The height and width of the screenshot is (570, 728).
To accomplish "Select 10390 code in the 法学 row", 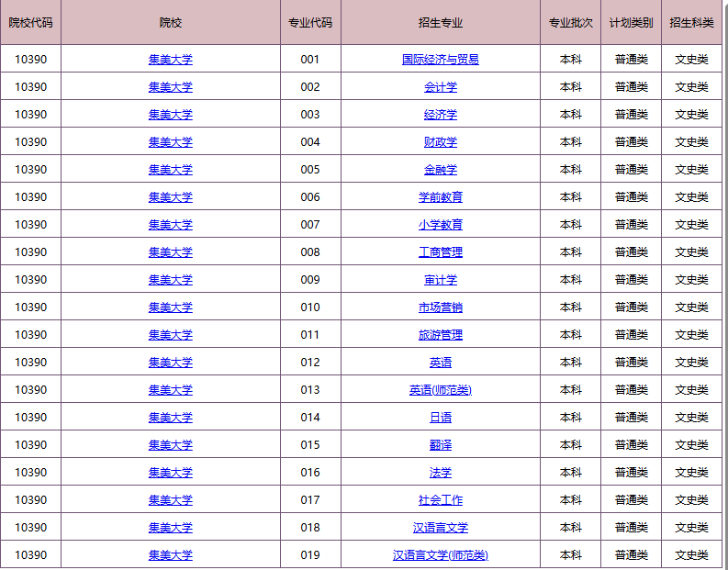I will [30, 473].
